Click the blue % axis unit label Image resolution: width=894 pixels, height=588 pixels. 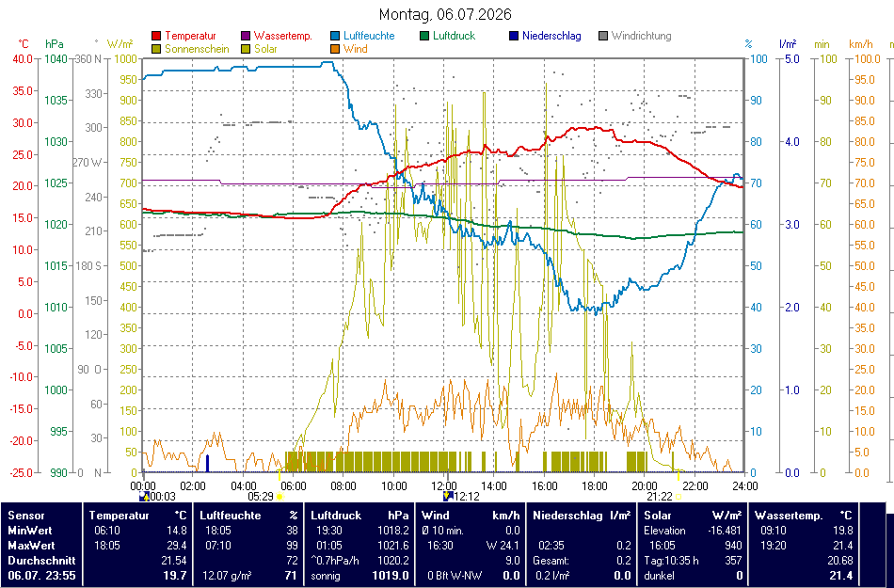[x=749, y=44]
